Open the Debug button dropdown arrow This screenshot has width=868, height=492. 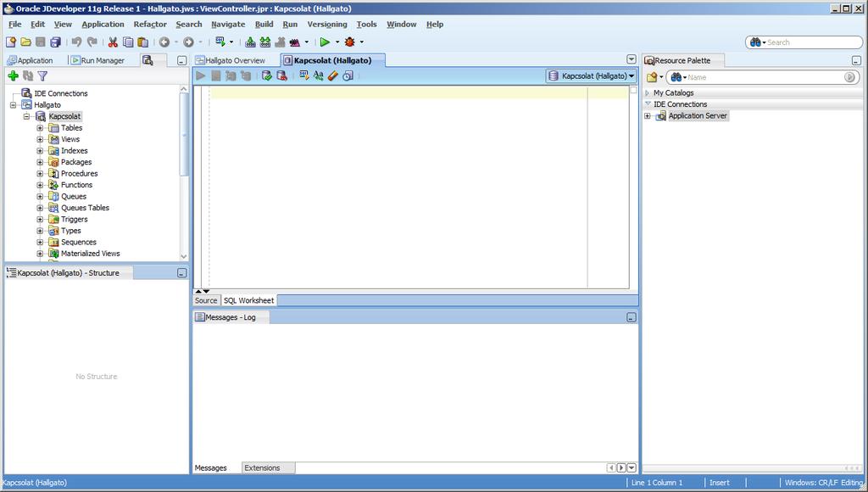[362, 42]
